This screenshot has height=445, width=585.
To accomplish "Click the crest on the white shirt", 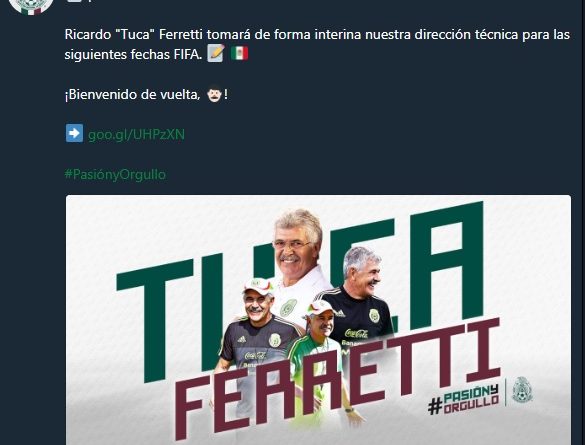I will [288, 308].
